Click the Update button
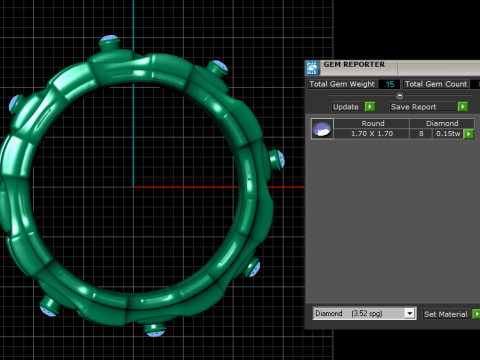Screen dimensions: 480x360 [346, 107]
